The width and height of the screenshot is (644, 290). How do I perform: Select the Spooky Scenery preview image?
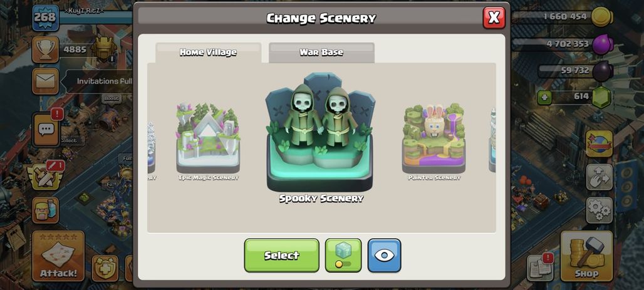coord(320,132)
